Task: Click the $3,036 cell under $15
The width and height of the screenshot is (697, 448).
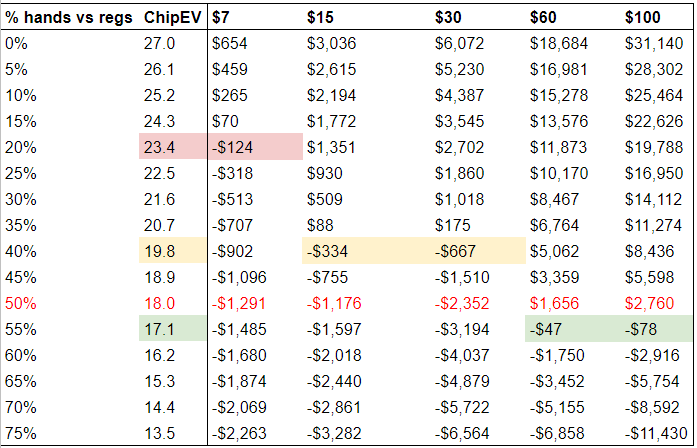Action: click(x=331, y=44)
